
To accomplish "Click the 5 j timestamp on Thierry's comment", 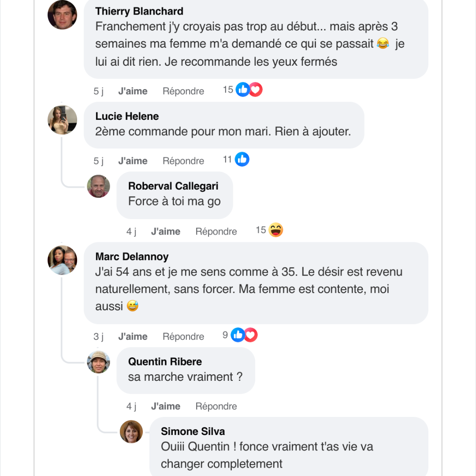I will tap(98, 91).
